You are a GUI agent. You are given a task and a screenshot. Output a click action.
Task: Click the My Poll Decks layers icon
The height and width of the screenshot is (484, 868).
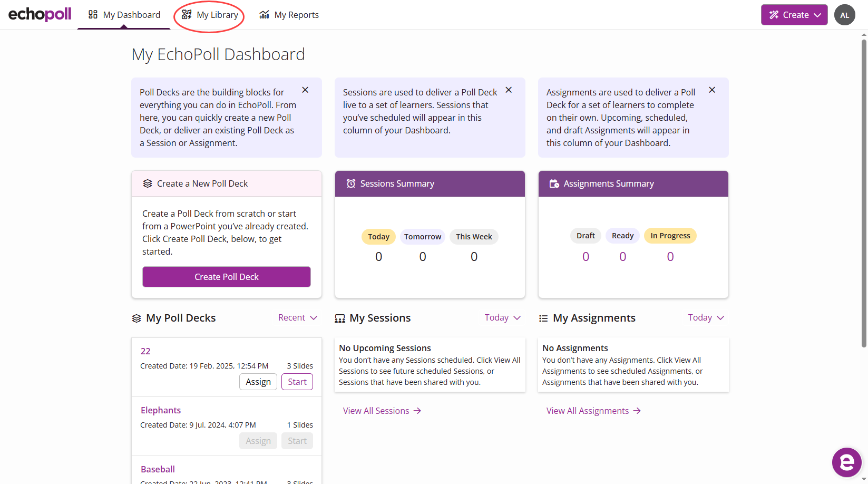pos(136,318)
